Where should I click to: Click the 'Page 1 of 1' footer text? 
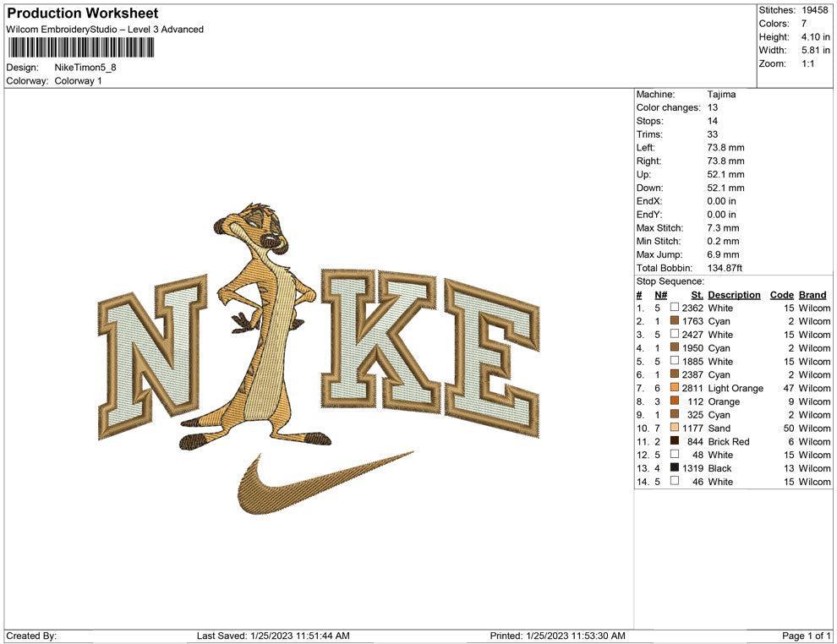[x=806, y=636]
